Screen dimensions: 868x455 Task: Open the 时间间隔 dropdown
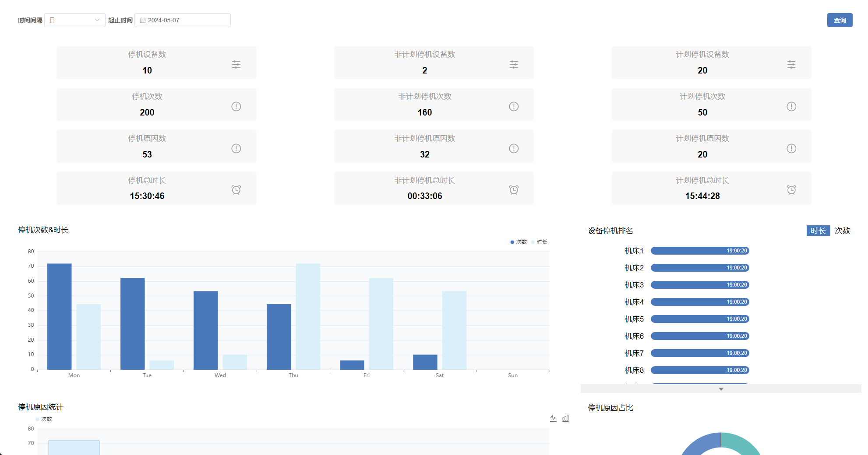(75, 20)
